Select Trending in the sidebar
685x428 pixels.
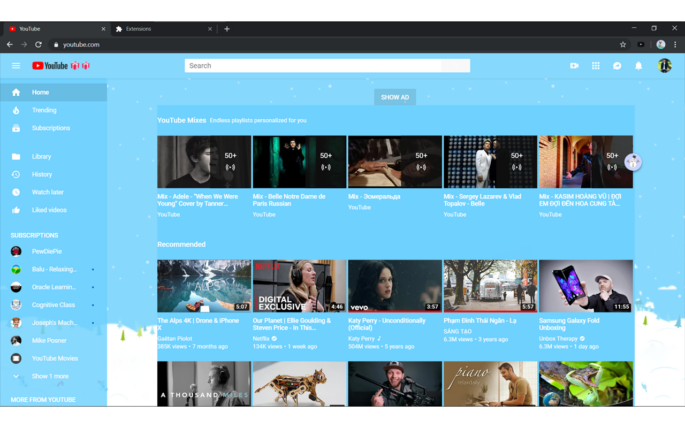click(44, 110)
